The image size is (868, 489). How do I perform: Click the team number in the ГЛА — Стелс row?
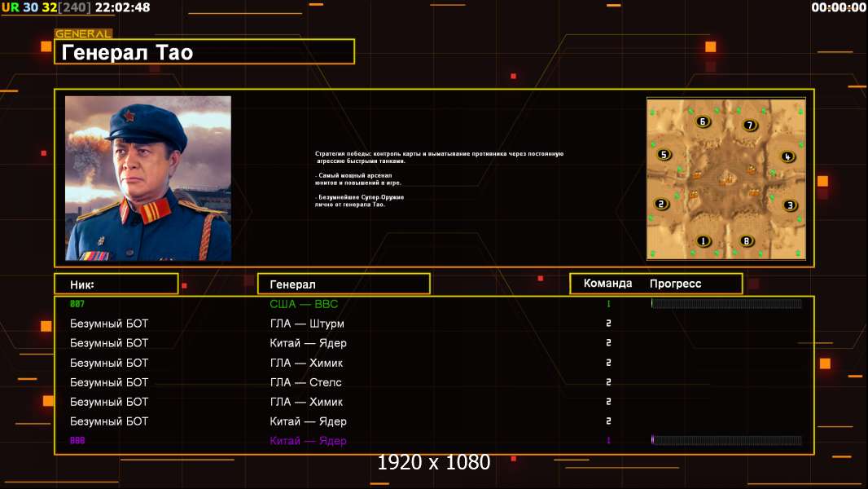pos(608,382)
